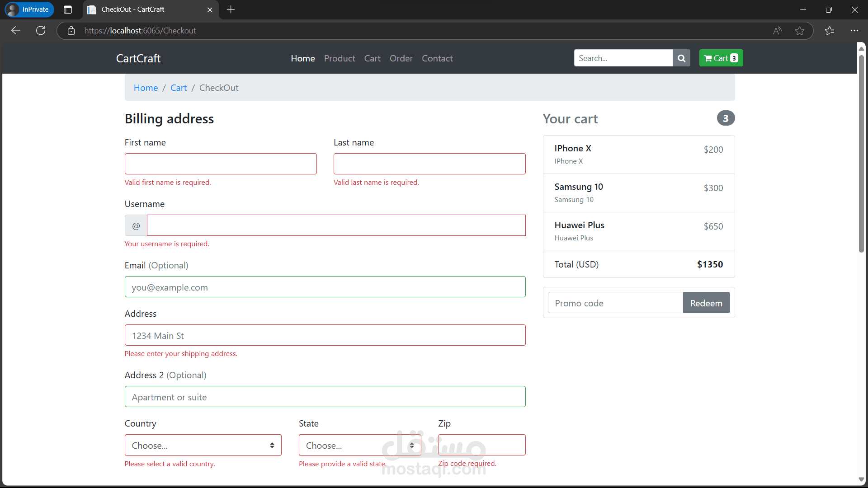Click the tab actions icon near InPrivate
Image resolution: width=868 pixels, height=488 pixels.
pos(68,9)
